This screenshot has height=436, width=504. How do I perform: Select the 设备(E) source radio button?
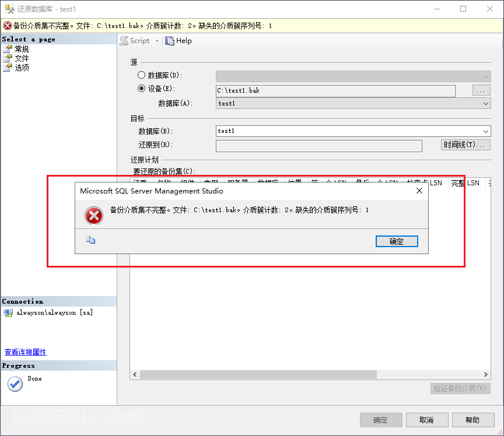coord(142,89)
